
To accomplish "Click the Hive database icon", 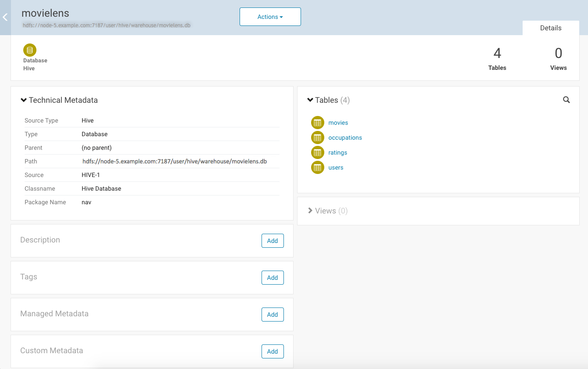I will pyautogui.click(x=30, y=50).
